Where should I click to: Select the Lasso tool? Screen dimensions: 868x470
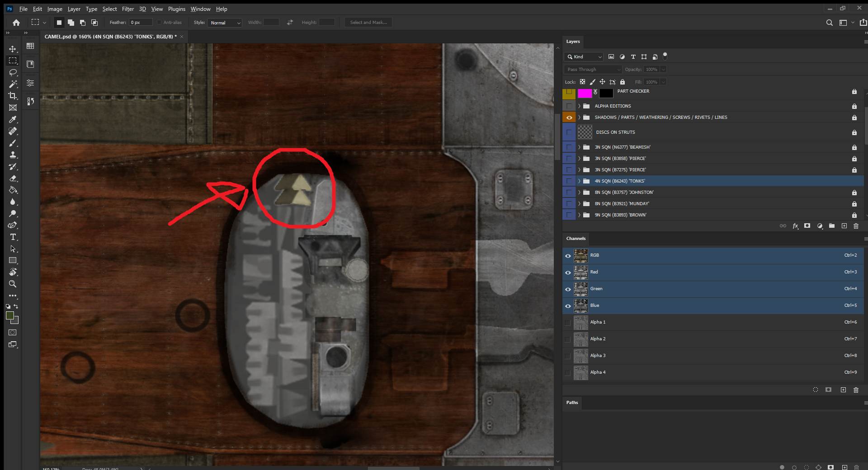click(13, 72)
